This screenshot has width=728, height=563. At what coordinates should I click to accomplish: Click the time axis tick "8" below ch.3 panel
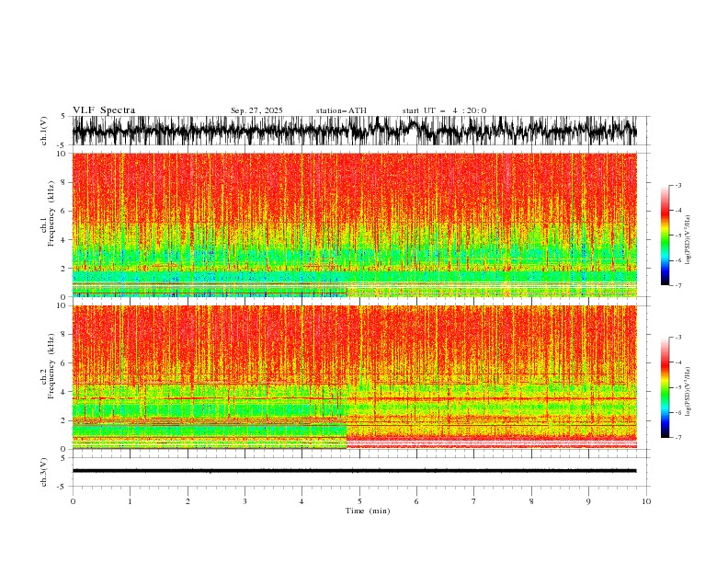[x=531, y=501]
